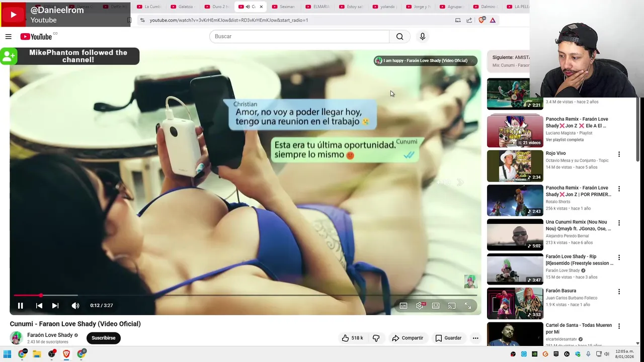Open options for Faraón Basura video

(x=619, y=292)
